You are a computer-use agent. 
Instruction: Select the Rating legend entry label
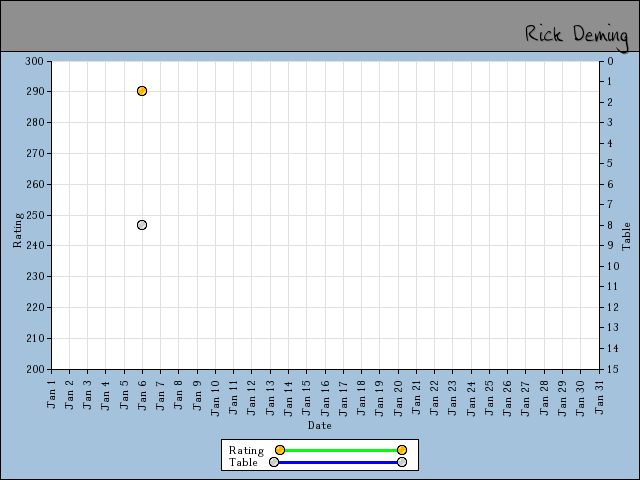click(x=246, y=451)
